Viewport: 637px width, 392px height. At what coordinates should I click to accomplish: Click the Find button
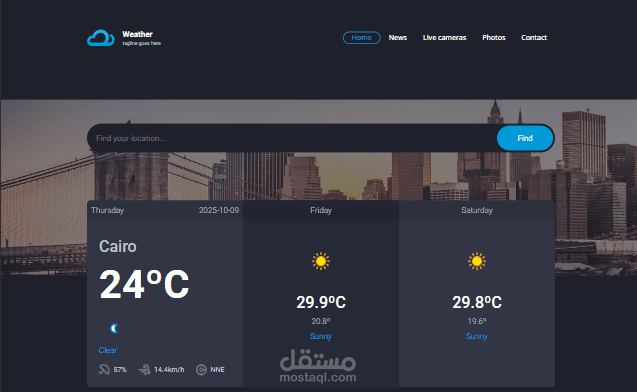click(525, 138)
